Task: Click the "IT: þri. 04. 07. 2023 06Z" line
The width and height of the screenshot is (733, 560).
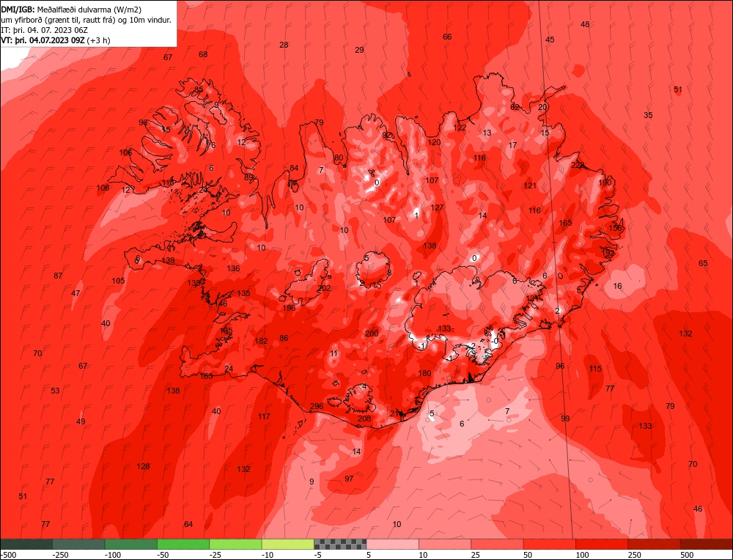Action: pyautogui.click(x=45, y=30)
